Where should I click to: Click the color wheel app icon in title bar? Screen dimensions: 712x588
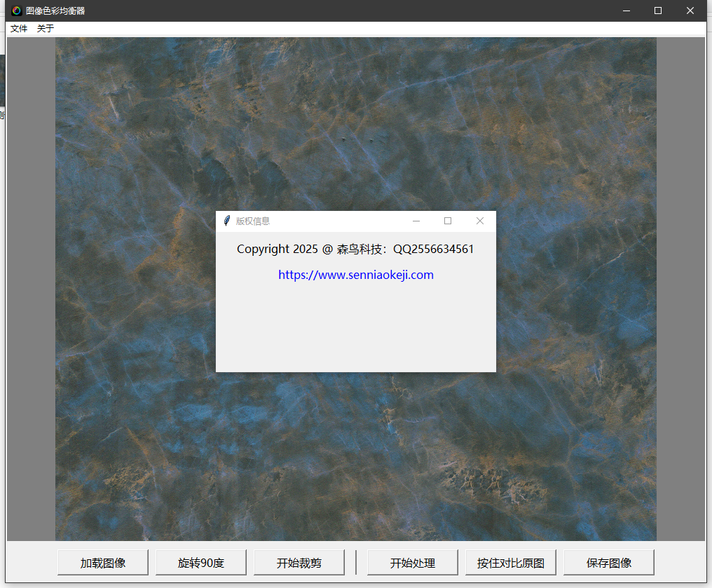click(x=17, y=11)
